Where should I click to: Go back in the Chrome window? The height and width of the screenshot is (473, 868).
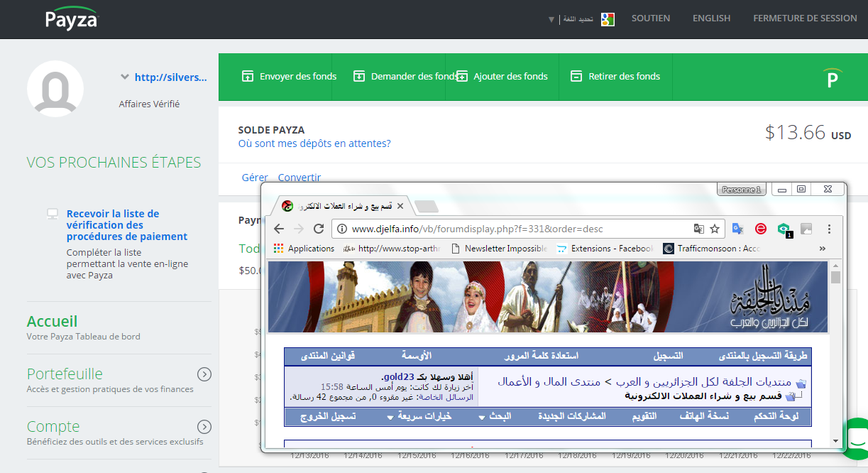[279, 229]
